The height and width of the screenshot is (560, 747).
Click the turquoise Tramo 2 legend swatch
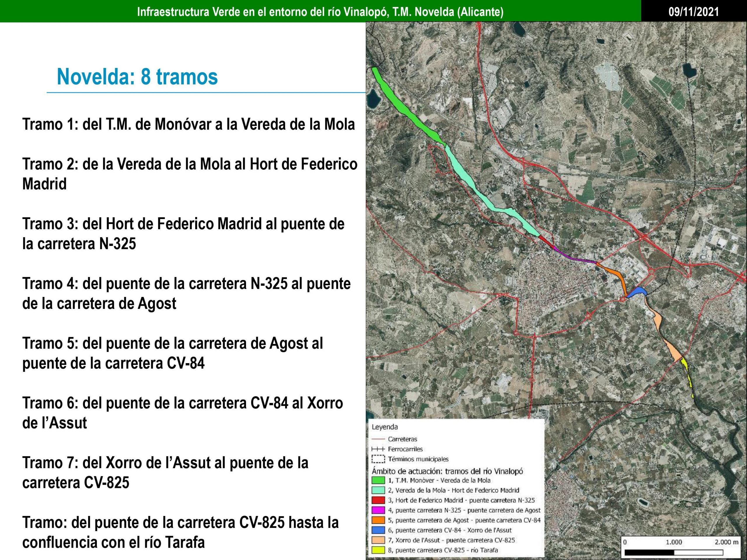click(378, 490)
